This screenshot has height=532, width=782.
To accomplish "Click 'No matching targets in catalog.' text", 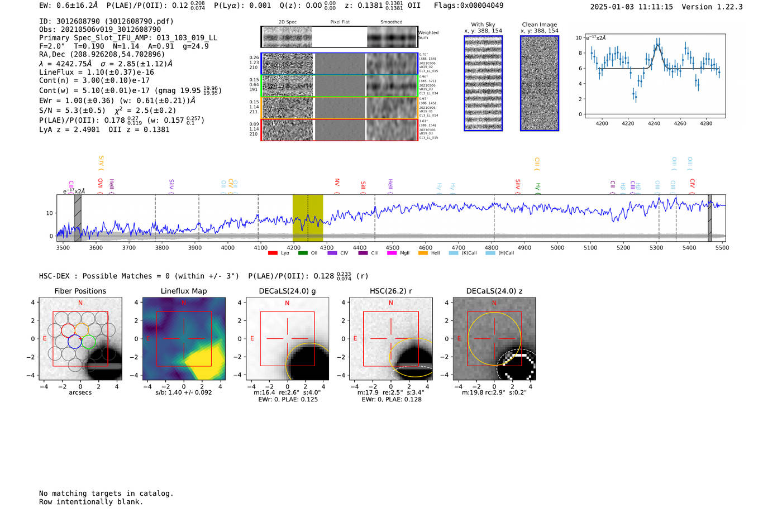I will [106, 493].
